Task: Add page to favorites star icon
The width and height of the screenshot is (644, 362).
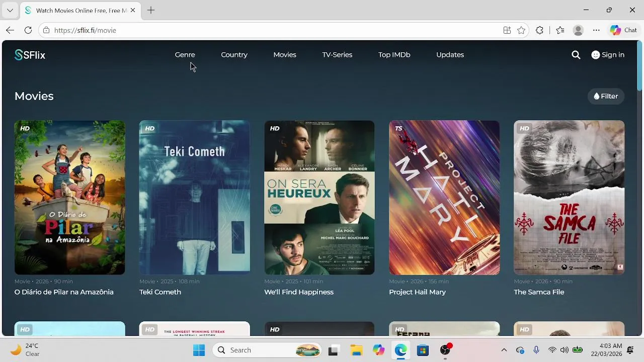Action: 521,30
